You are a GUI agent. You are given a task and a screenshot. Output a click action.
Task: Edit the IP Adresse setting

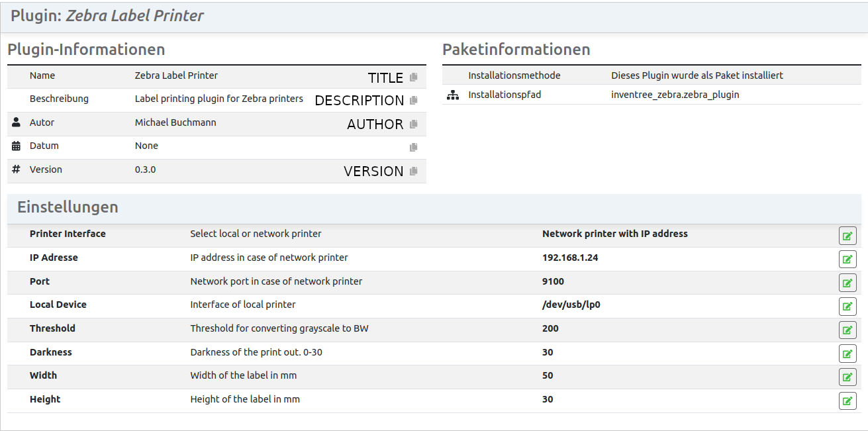point(847,259)
